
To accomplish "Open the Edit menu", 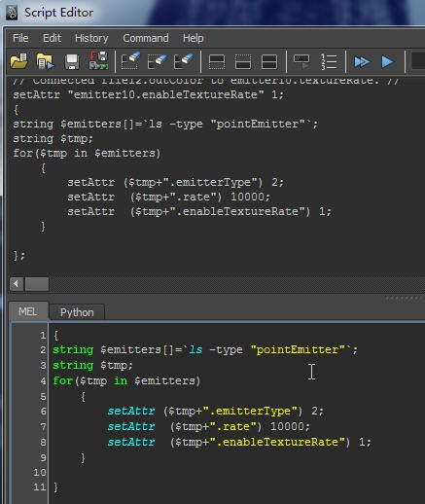I will click(52, 38).
